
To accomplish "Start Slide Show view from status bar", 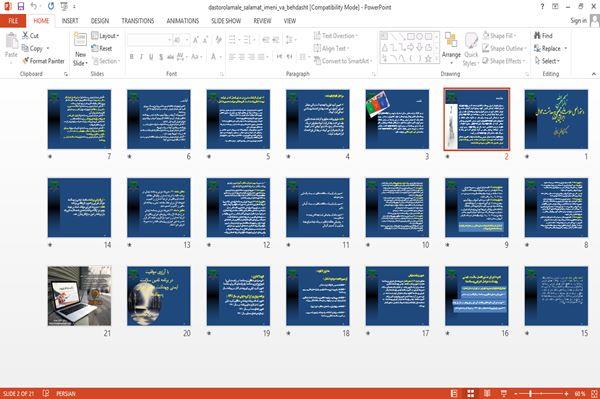I will click(x=504, y=393).
